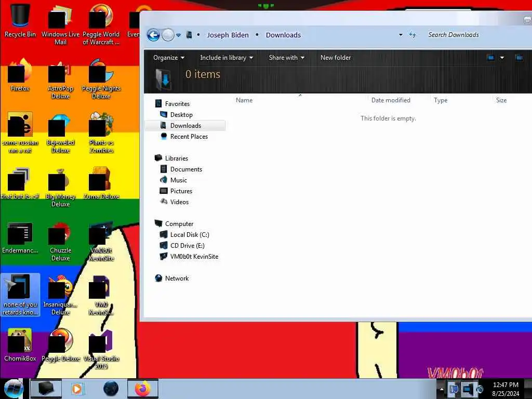The width and height of the screenshot is (532, 399).
Task: Click the Explorer taskbar button
Action: tap(46, 389)
